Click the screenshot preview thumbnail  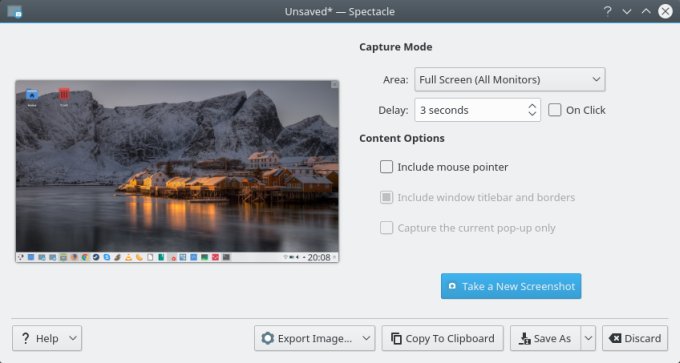(x=177, y=171)
